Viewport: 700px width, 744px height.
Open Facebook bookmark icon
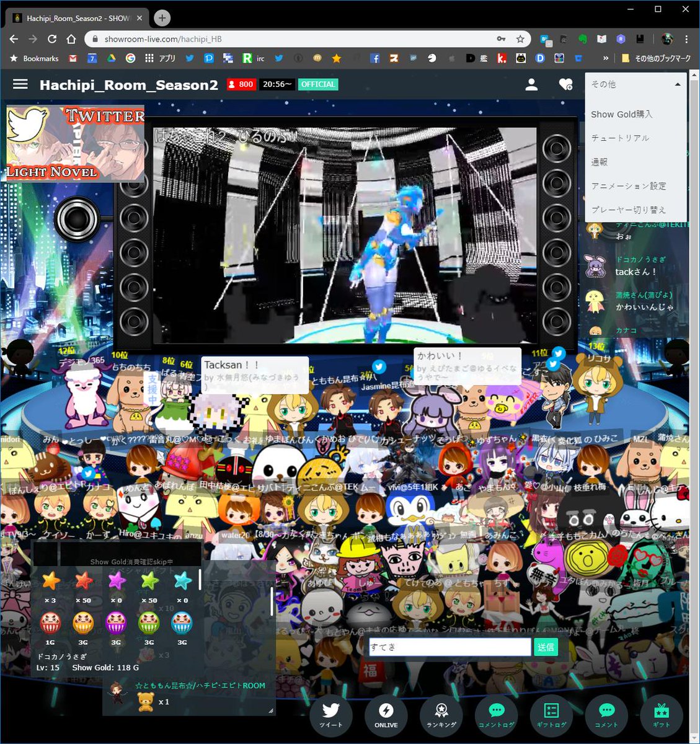coord(374,58)
